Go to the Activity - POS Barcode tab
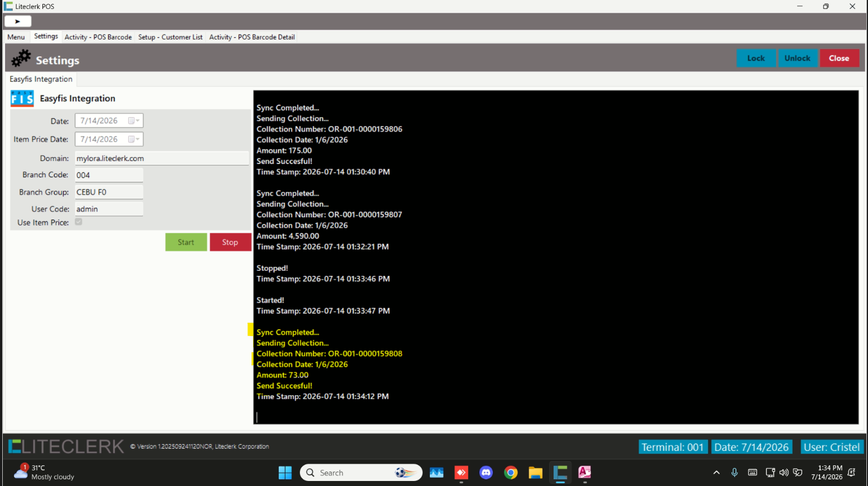 coord(98,37)
